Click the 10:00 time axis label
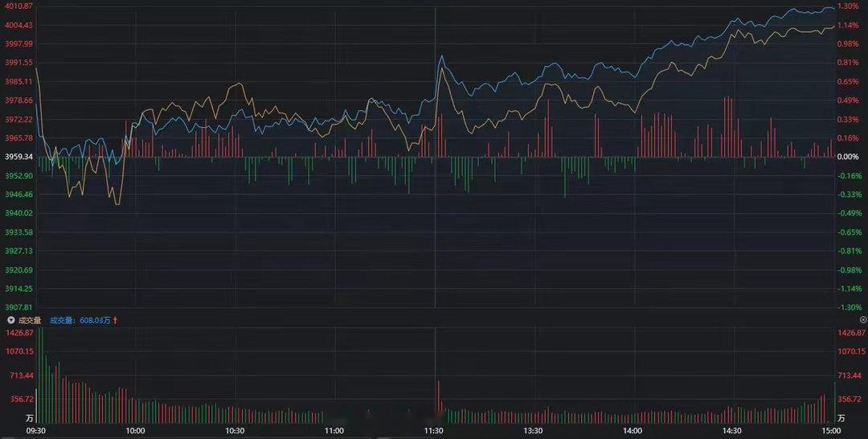This screenshot has width=868, height=439. tap(136, 431)
